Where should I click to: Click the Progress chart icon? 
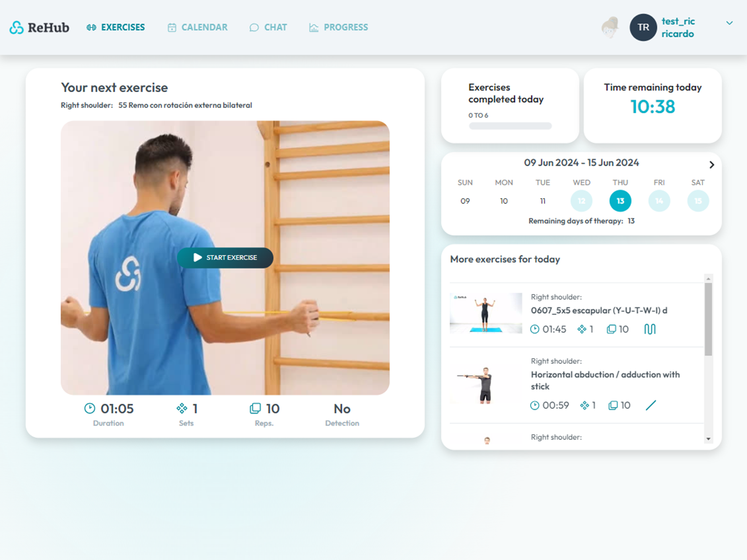314,27
